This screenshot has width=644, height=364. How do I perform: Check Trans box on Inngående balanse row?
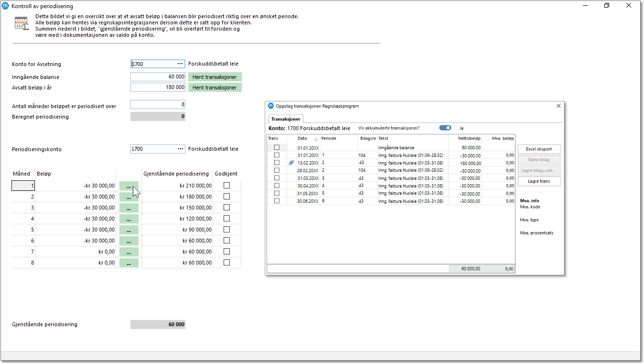pos(277,147)
